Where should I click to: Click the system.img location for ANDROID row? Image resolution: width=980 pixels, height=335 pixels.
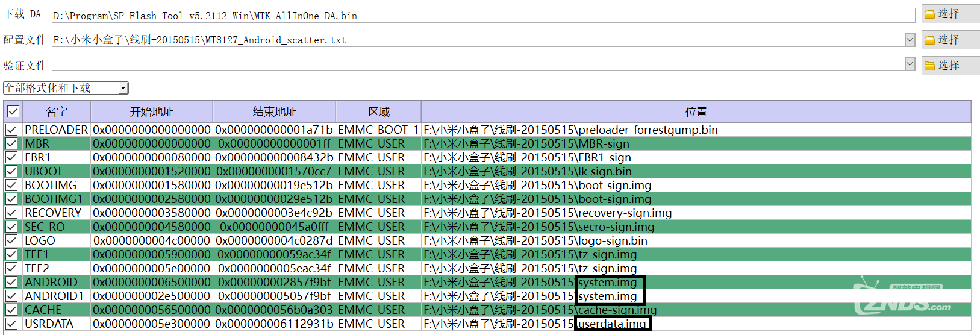pos(607,283)
